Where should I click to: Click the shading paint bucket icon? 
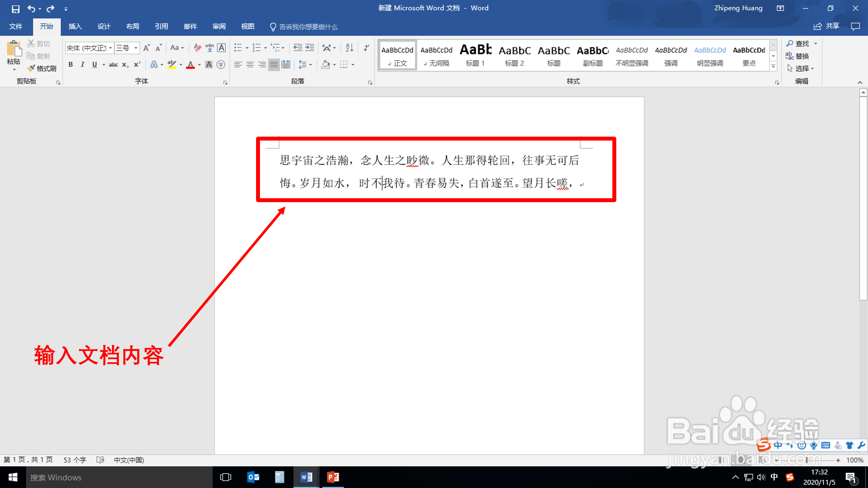click(325, 65)
